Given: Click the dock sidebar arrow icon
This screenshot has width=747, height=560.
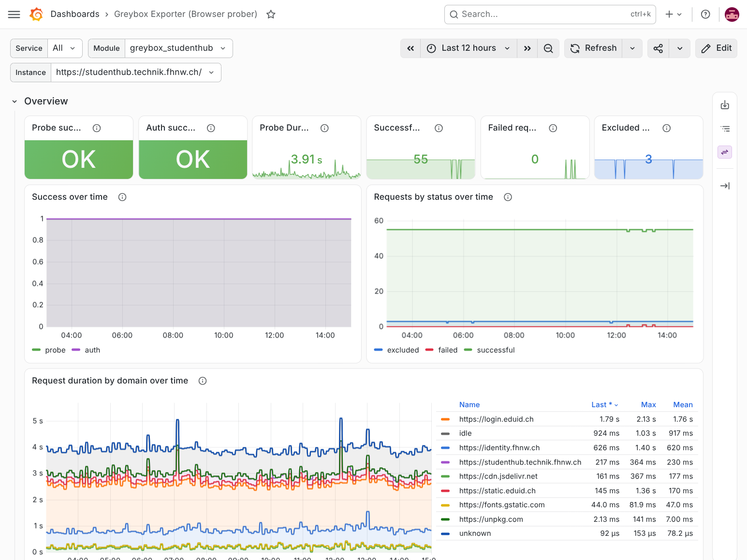Looking at the screenshot, I should coord(725,186).
